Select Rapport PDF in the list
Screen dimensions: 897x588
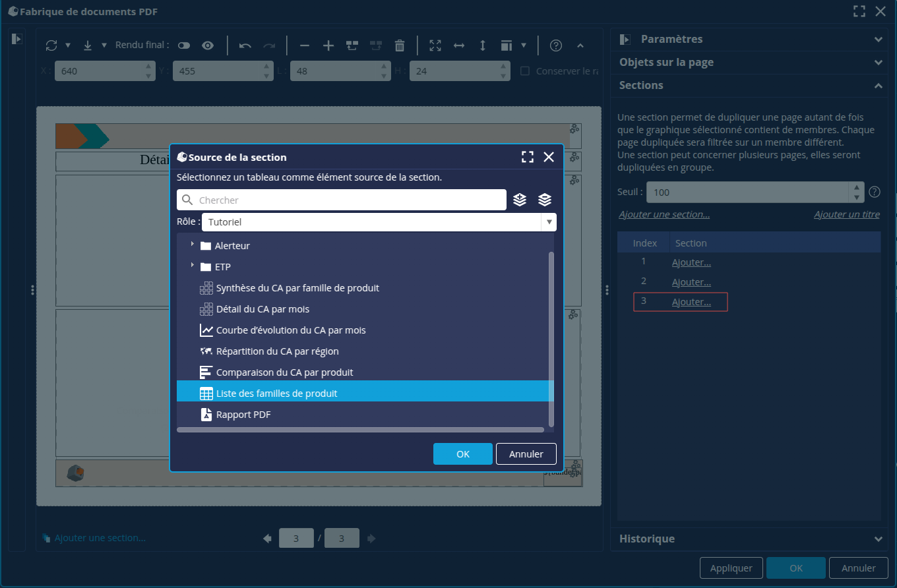(243, 415)
